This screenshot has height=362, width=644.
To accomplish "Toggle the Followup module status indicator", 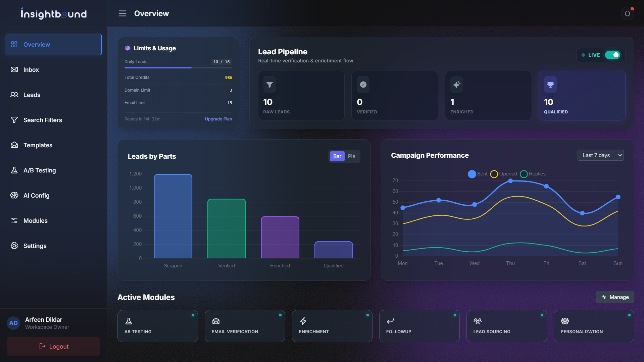I will [454, 315].
